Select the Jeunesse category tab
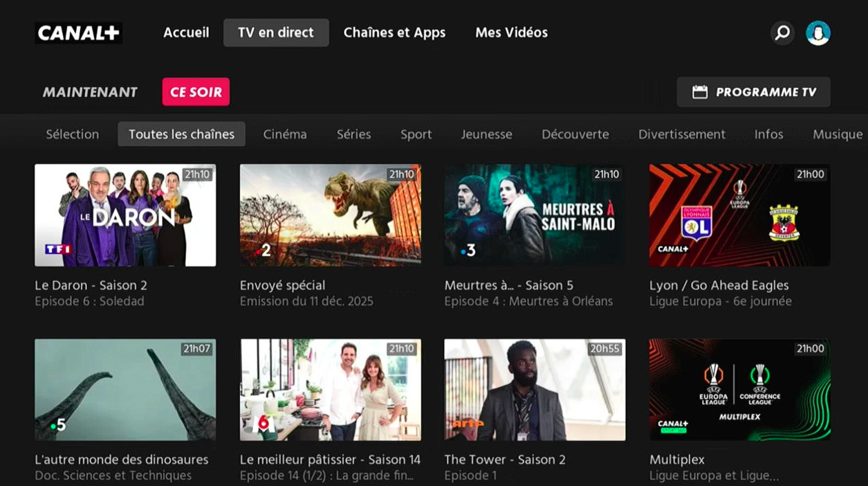The height and width of the screenshot is (486, 868). pyautogui.click(x=486, y=134)
